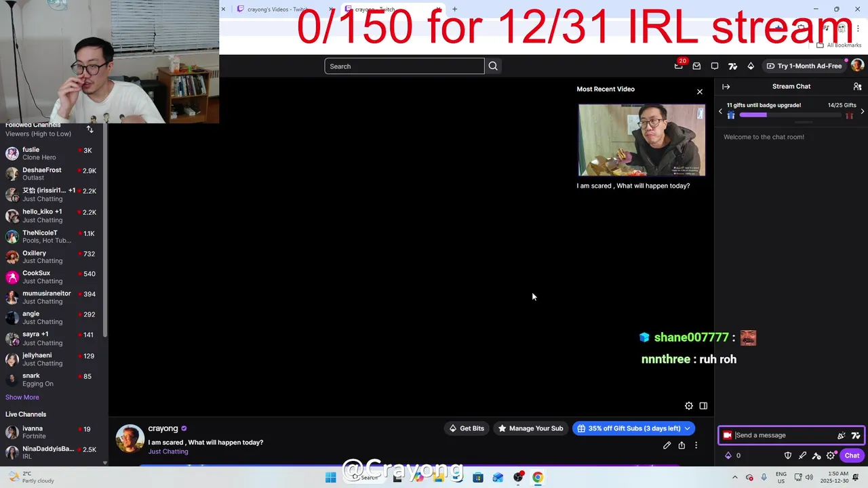Viewport: 868px width, 488px height.
Task: Click the gift badge progress bar
Action: pyautogui.click(x=791, y=115)
